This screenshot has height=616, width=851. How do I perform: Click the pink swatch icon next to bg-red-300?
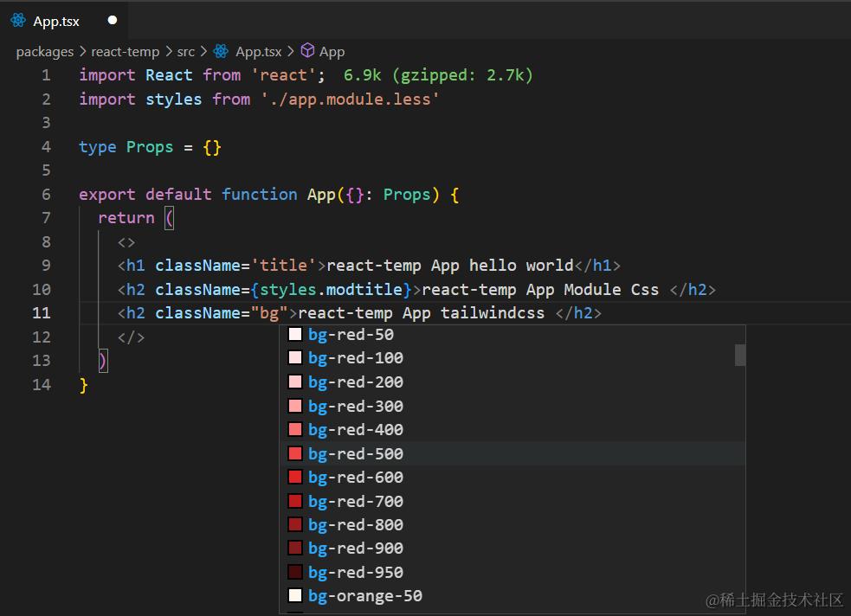293,406
